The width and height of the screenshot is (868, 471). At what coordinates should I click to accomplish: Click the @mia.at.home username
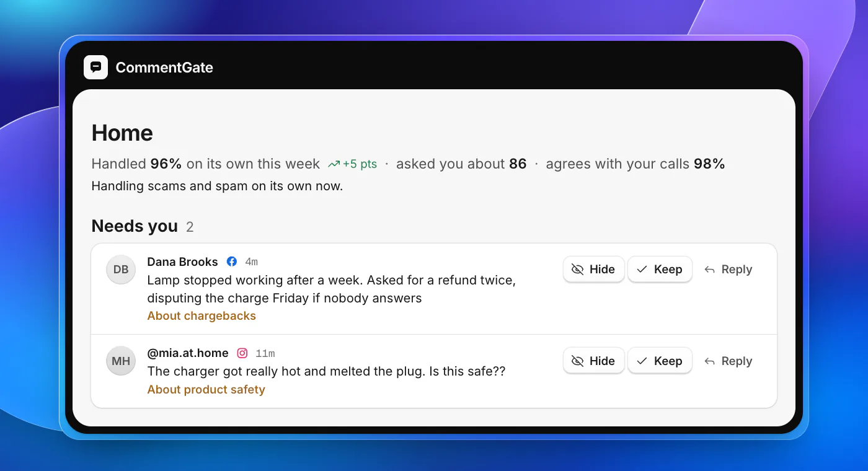188,353
